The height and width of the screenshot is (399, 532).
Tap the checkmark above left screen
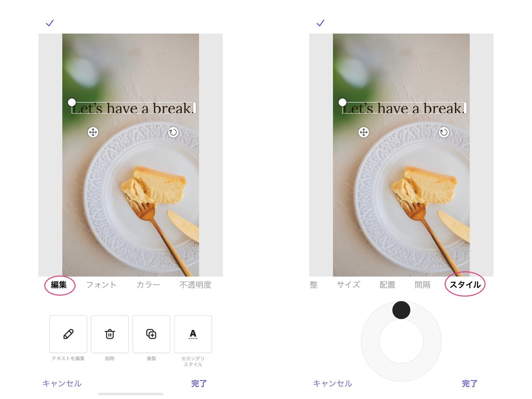click(50, 23)
